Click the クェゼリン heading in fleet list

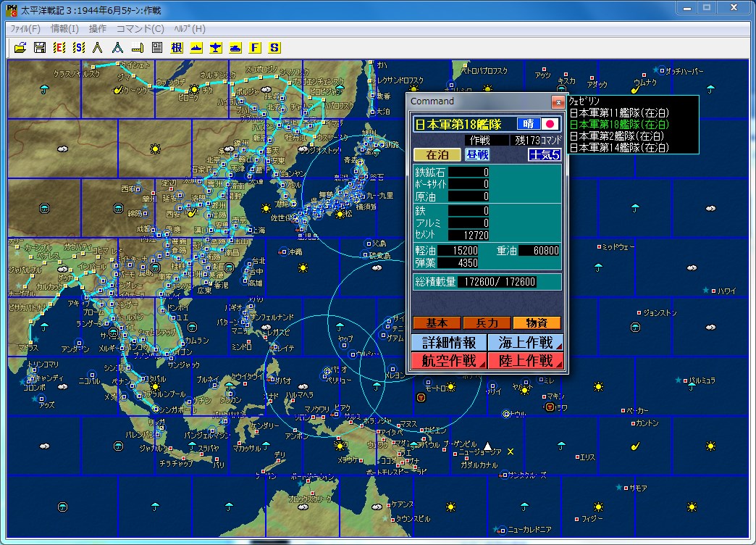tap(584, 101)
